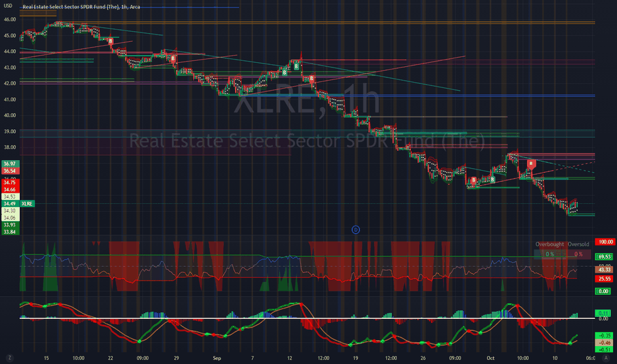The height and width of the screenshot is (364, 617).
Task: Click the 29 date label on the time axis
Action: click(176, 358)
